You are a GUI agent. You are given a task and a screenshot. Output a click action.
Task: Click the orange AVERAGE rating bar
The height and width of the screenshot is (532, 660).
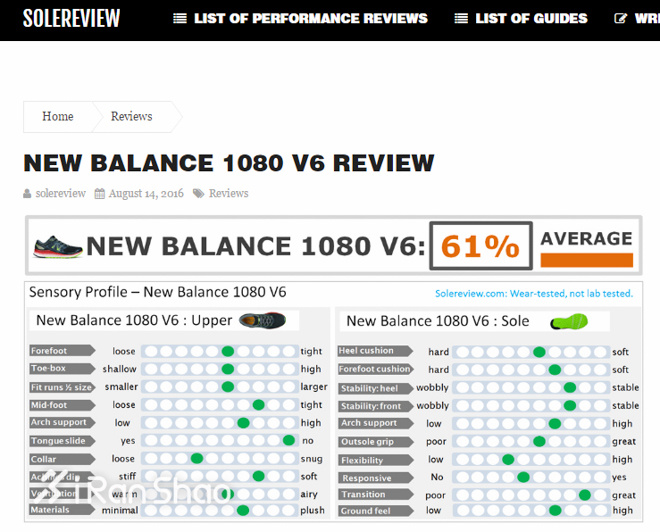coord(586,260)
